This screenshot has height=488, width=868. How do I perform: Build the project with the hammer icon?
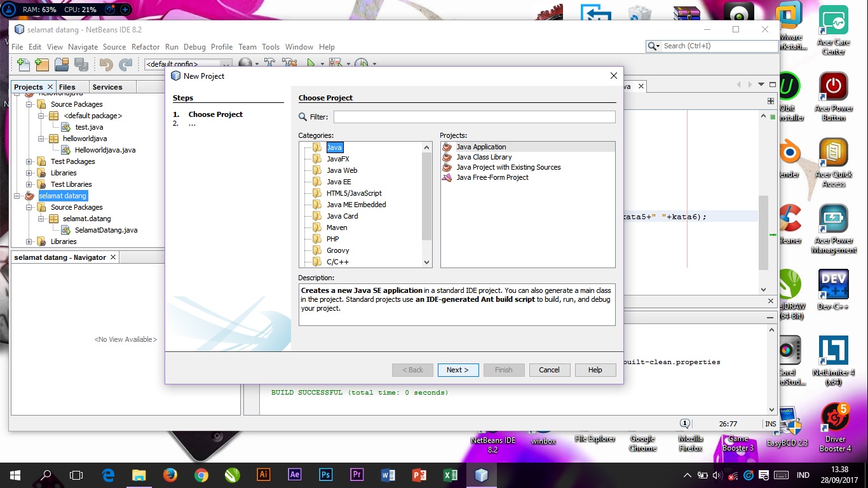269,64
